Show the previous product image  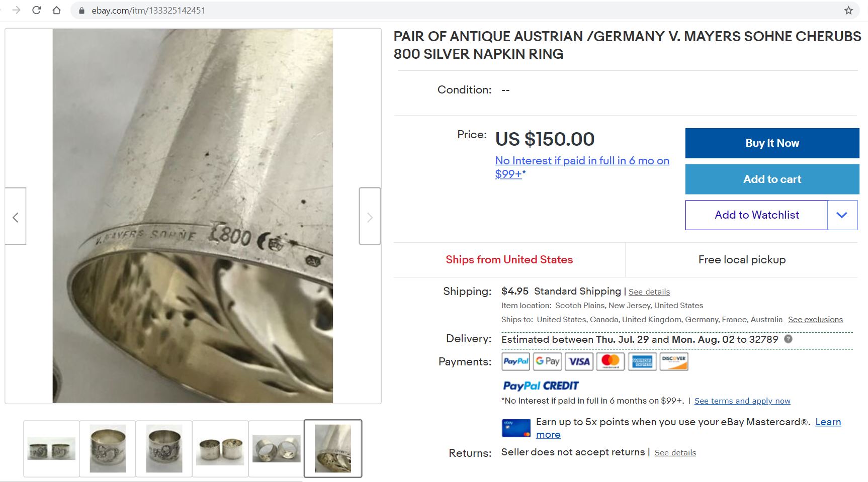point(16,217)
